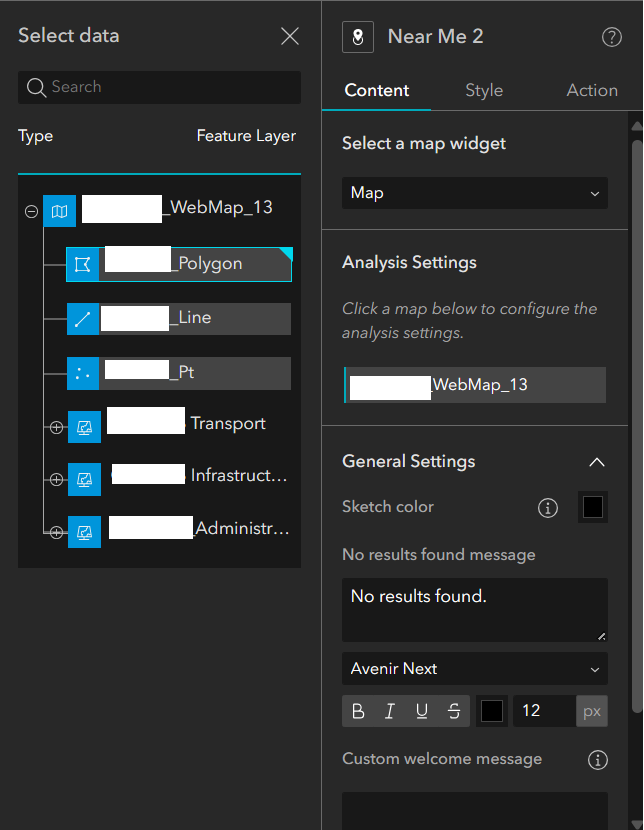644x830 pixels.
Task: Enable strikethrough formatting
Action: pyautogui.click(x=453, y=711)
